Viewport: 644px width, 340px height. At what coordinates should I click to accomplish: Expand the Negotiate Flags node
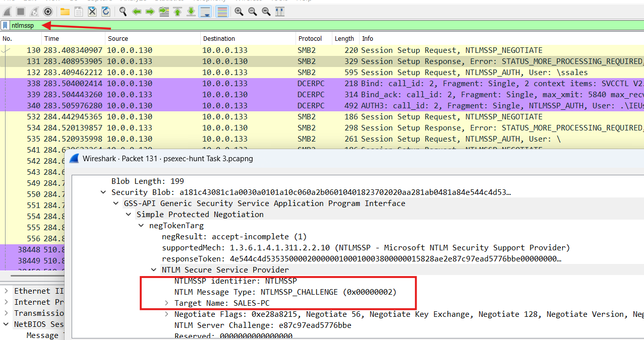tap(167, 314)
